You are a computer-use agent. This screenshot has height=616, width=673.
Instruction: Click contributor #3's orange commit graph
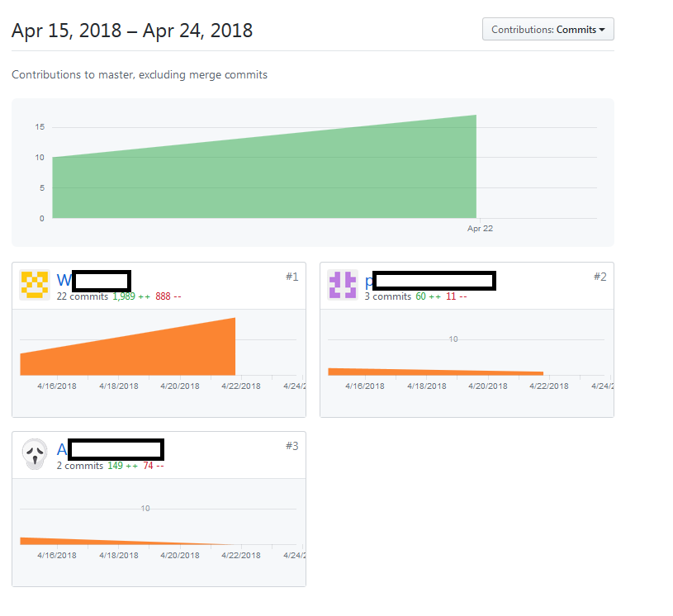pyautogui.click(x=127, y=542)
